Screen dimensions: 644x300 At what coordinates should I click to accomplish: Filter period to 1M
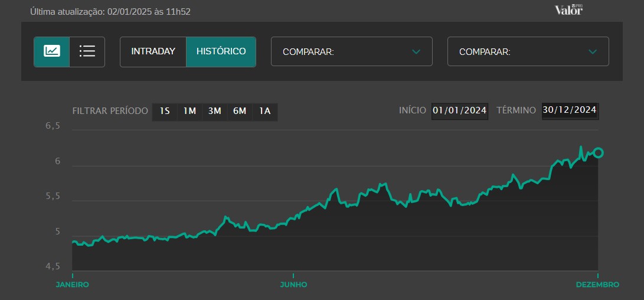click(189, 111)
